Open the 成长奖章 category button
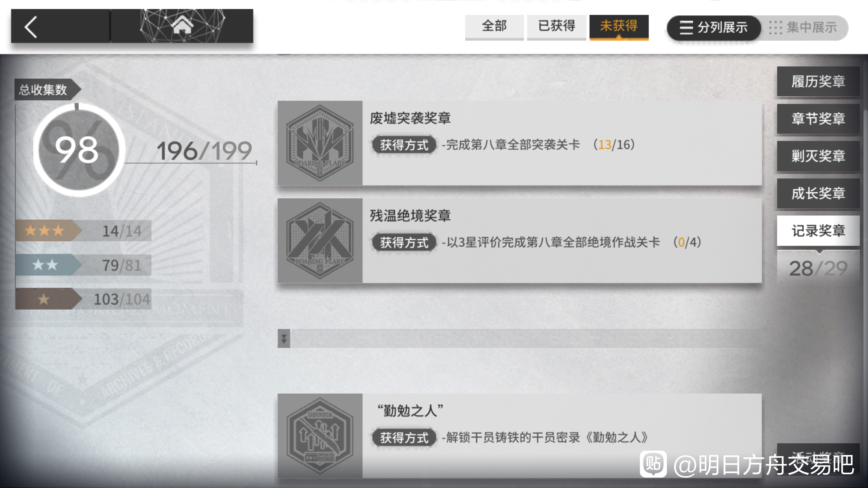 (818, 193)
